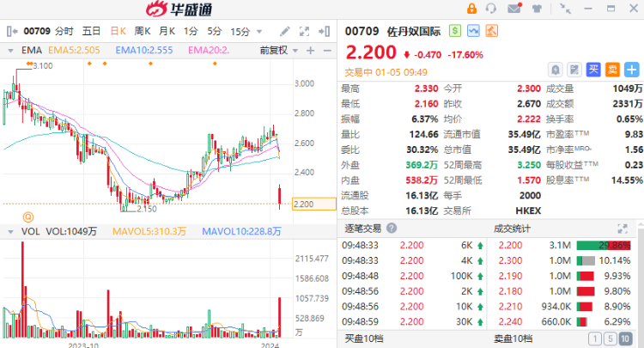
Task: Click the 华盛通 logo
Action: [179, 9]
